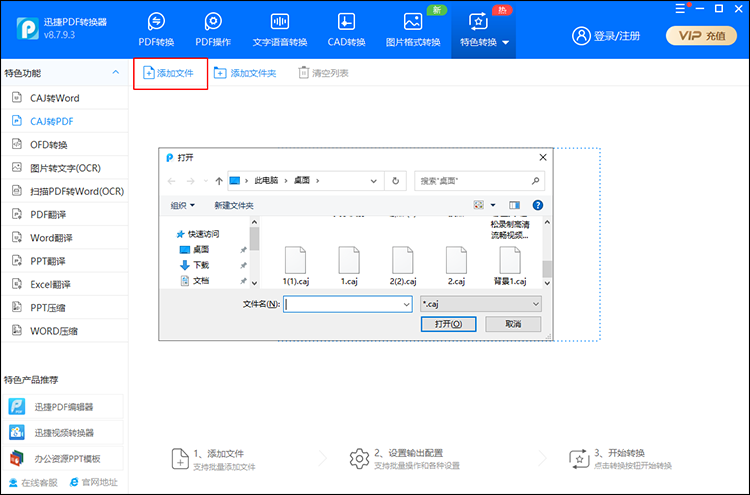The width and height of the screenshot is (750, 495).
Task: Click the dialog forward arrow
Action: tap(190, 181)
